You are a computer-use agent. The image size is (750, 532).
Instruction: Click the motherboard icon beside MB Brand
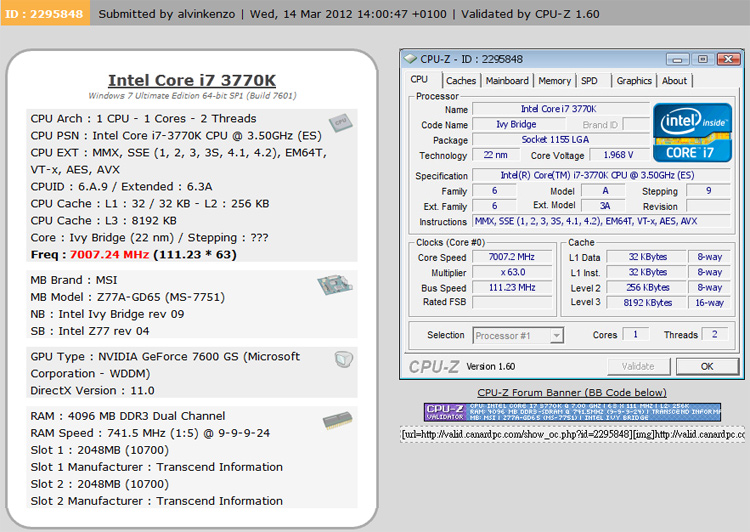335,285
